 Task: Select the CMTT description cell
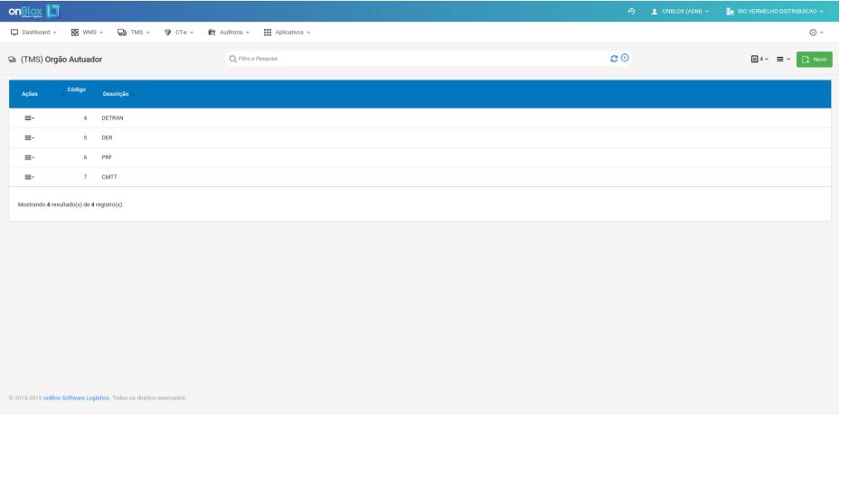tap(109, 177)
